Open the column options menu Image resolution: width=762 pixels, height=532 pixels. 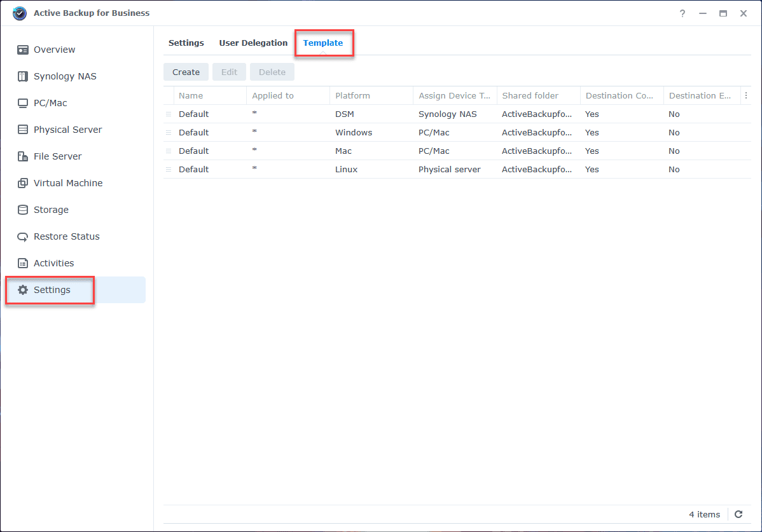pyautogui.click(x=746, y=95)
